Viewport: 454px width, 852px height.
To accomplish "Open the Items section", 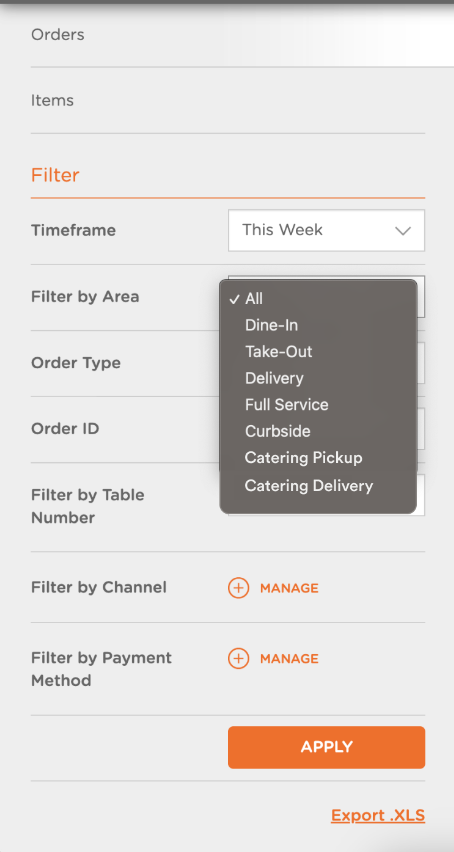I will click(x=52, y=101).
